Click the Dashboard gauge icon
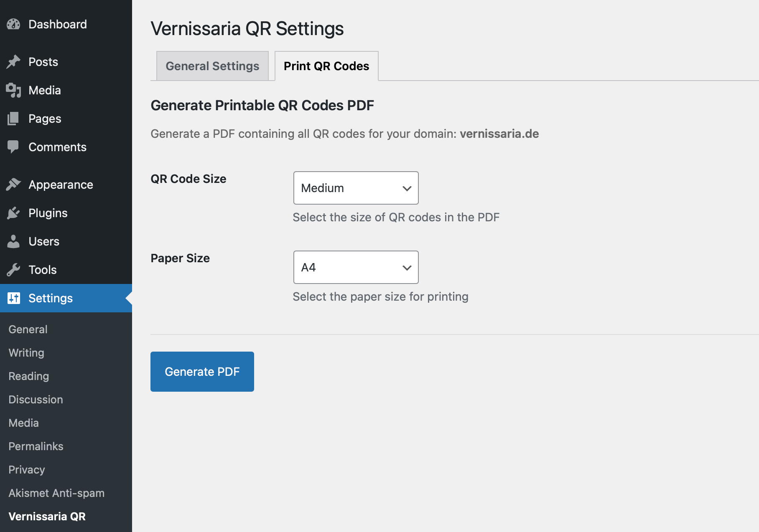The width and height of the screenshot is (759, 532). point(13,24)
